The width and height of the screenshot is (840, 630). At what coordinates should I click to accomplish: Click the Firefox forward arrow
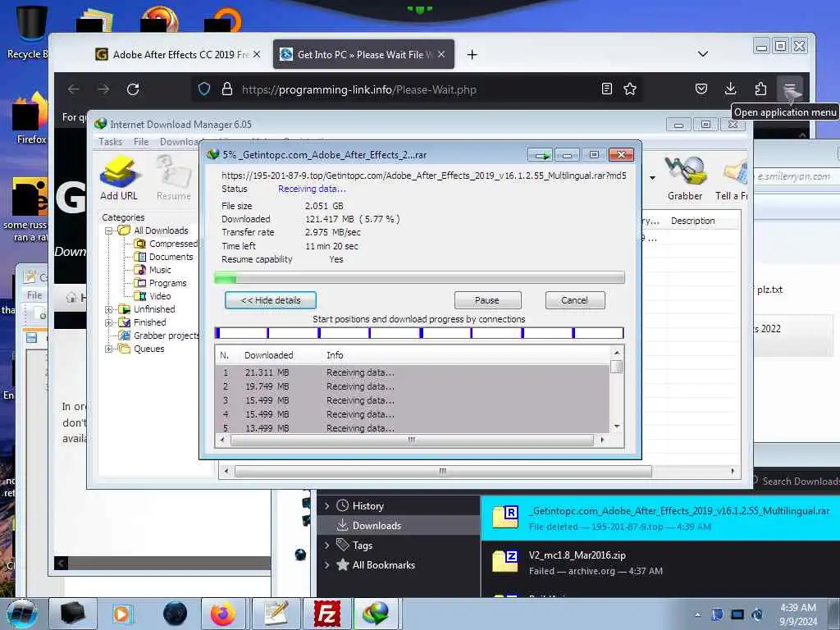(x=103, y=89)
